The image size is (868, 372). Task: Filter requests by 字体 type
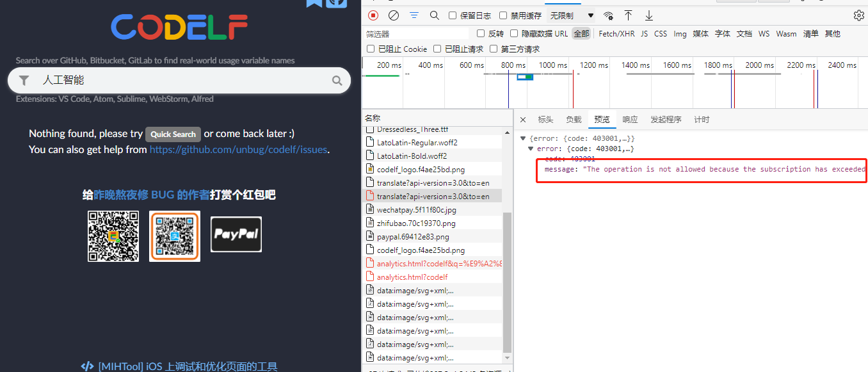coord(723,34)
